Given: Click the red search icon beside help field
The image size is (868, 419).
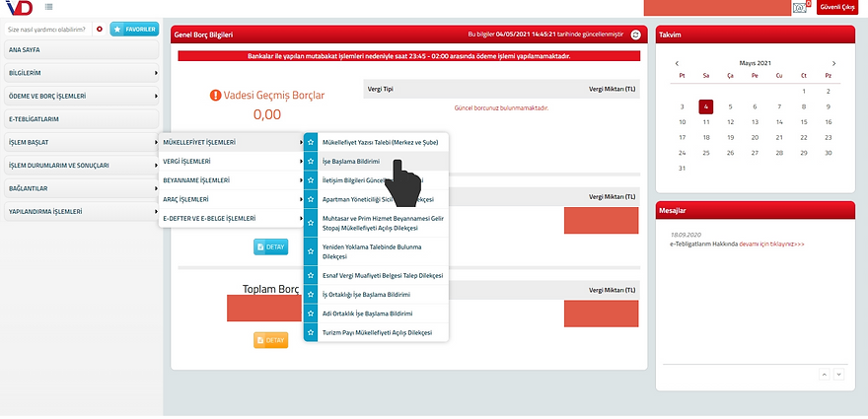Looking at the screenshot, I should tap(100, 29).
